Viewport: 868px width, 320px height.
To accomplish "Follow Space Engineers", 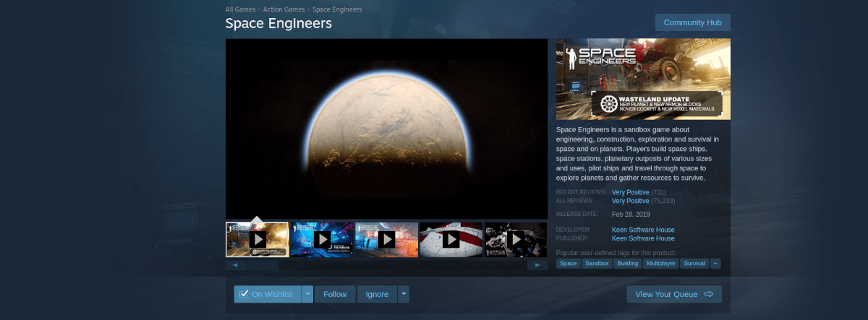I will pos(335,294).
